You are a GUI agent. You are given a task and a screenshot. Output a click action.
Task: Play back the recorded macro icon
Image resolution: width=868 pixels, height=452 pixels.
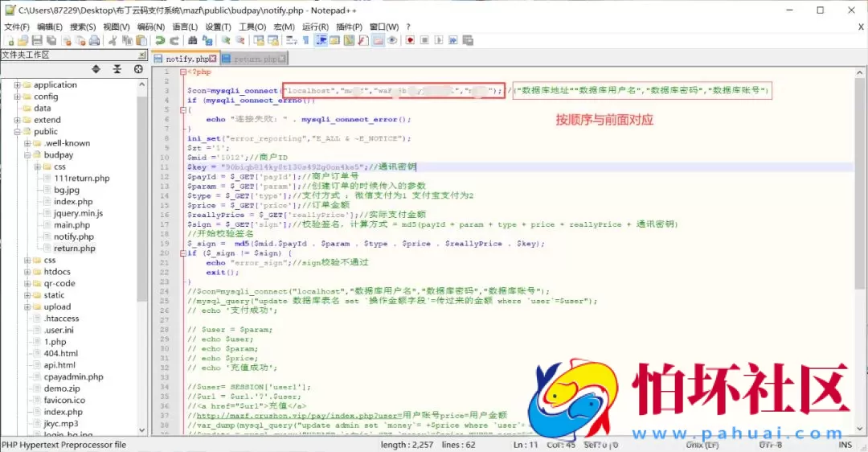(x=439, y=40)
